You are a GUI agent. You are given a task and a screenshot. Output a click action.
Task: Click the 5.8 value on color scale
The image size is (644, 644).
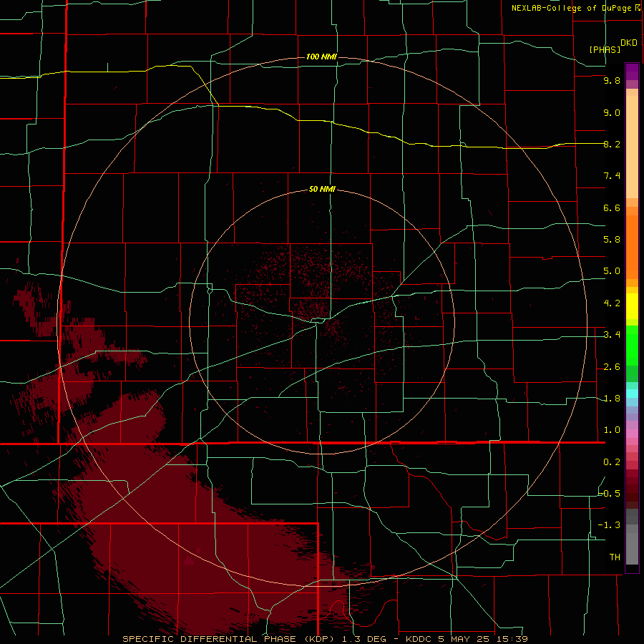click(x=612, y=240)
